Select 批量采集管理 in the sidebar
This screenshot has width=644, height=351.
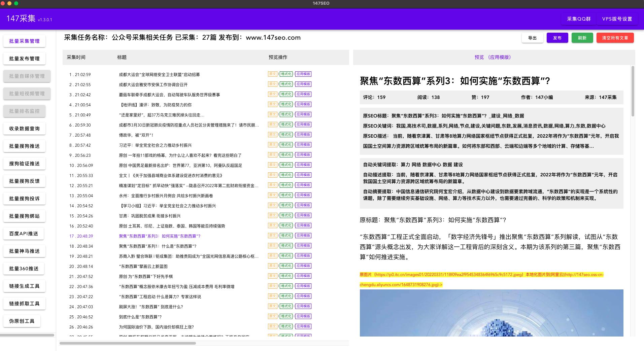click(24, 41)
